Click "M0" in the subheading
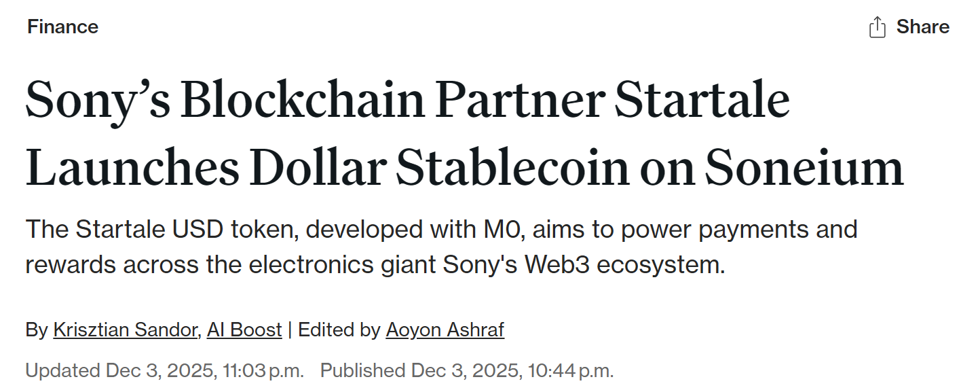This screenshot has width=980, height=390. click(x=501, y=230)
